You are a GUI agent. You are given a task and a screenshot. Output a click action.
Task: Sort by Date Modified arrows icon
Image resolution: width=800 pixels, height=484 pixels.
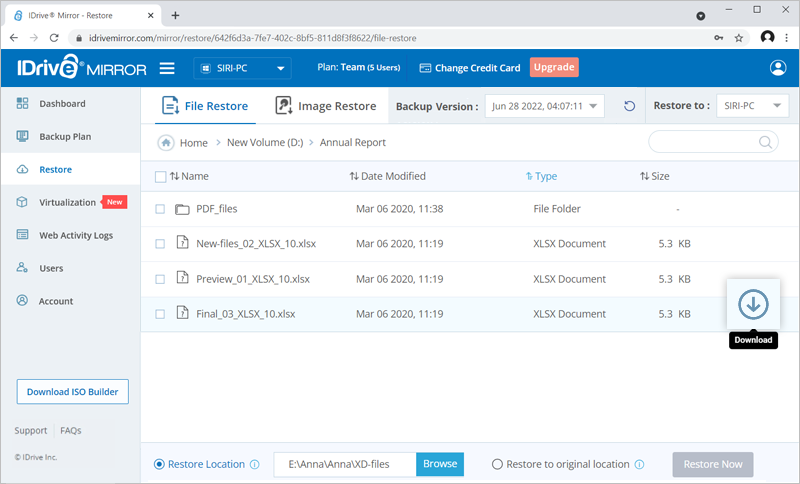354,176
